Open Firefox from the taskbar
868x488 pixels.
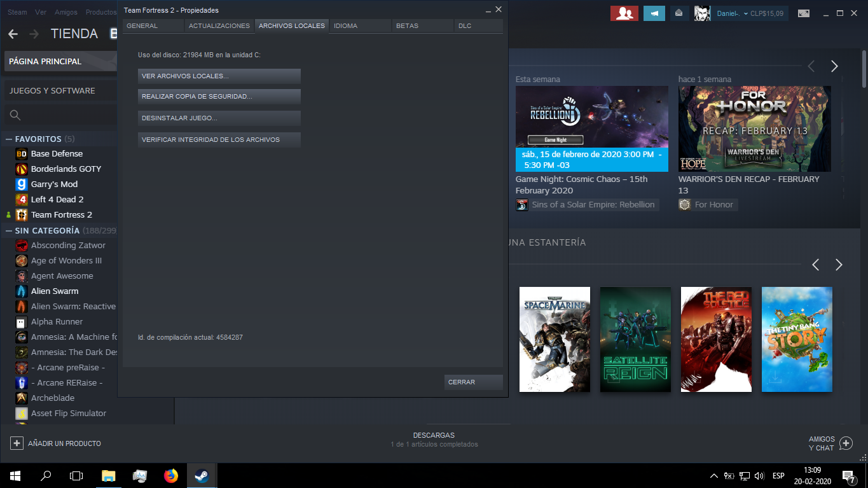point(171,475)
